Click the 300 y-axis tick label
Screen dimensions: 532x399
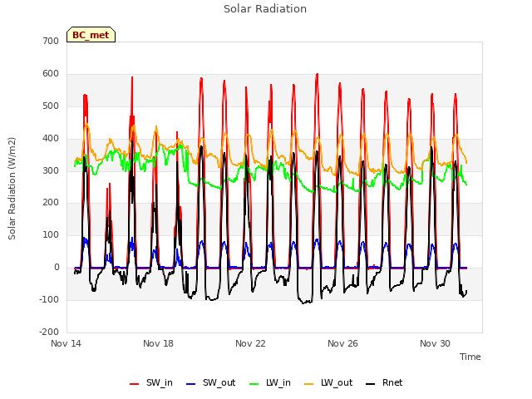[51, 170]
